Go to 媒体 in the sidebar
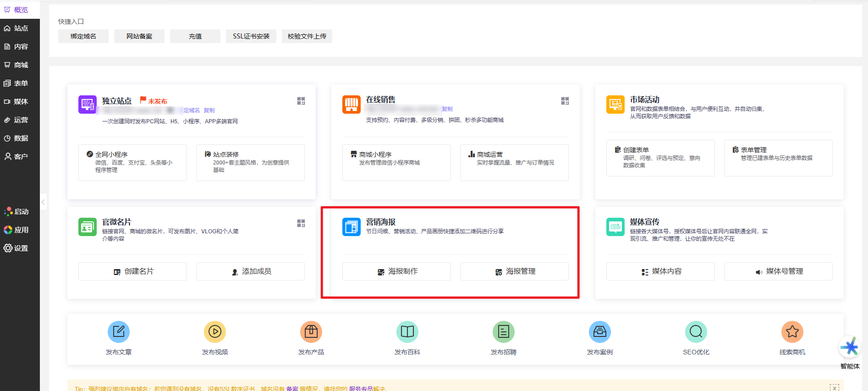The height and width of the screenshot is (391, 868). click(x=20, y=102)
